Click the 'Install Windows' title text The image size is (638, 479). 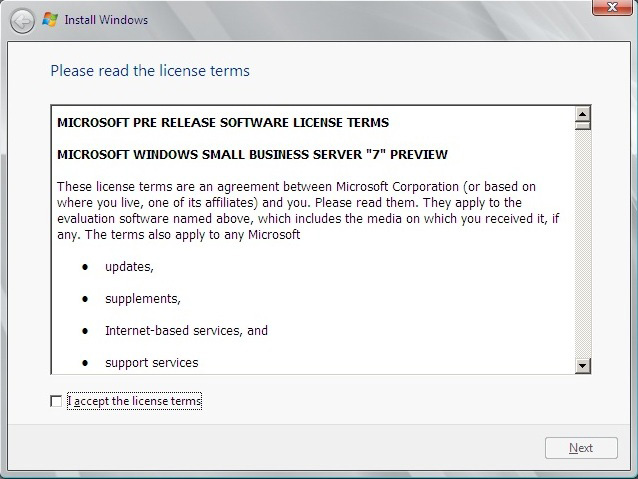click(x=106, y=20)
